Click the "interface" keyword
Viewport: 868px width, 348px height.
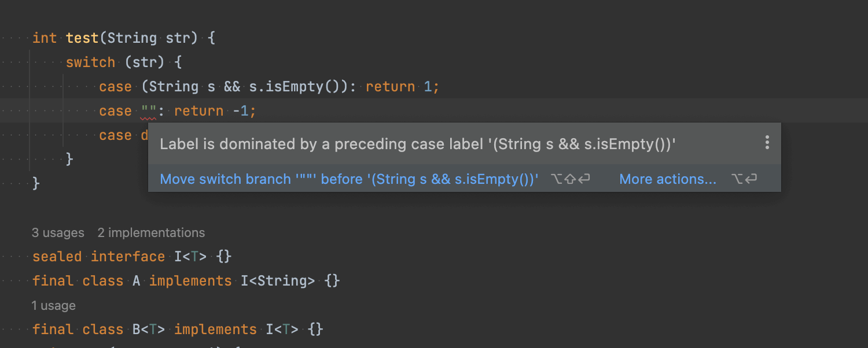pos(128,257)
